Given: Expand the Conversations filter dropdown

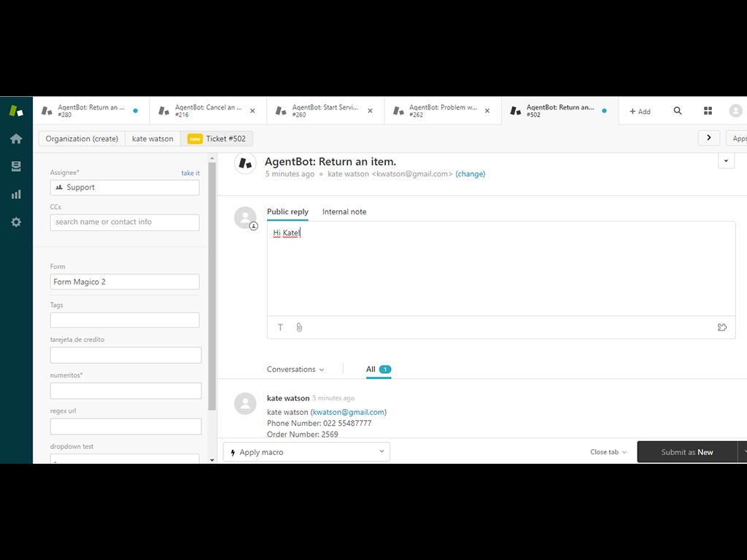Looking at the screenshot, I should [x=295, y=370].
